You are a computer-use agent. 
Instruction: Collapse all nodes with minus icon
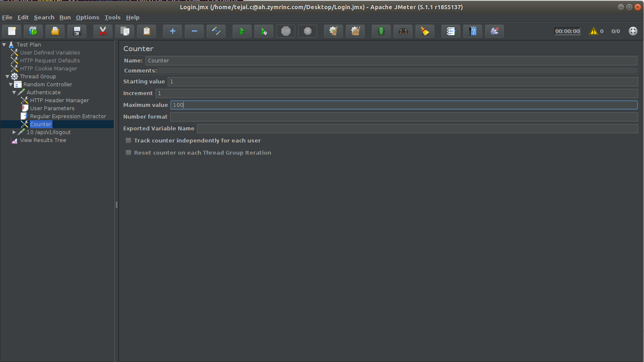coord(194,31)
